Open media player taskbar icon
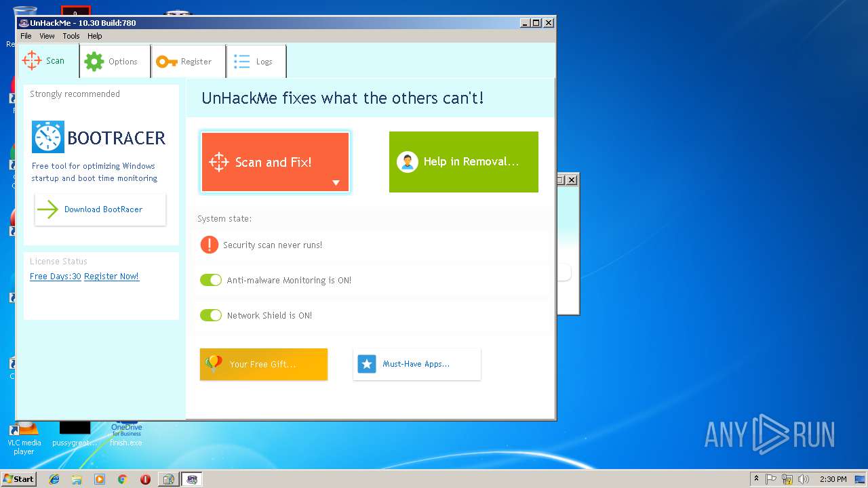This screenshot has width=868, height=488. (x=100, y=479)
